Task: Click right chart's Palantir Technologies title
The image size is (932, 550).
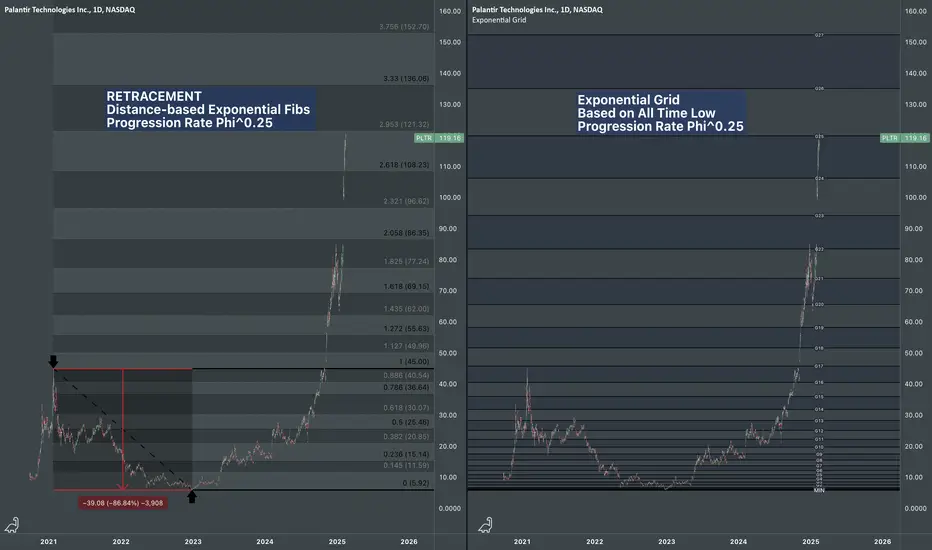Action: pyautogui.click(x=537, y=10)
